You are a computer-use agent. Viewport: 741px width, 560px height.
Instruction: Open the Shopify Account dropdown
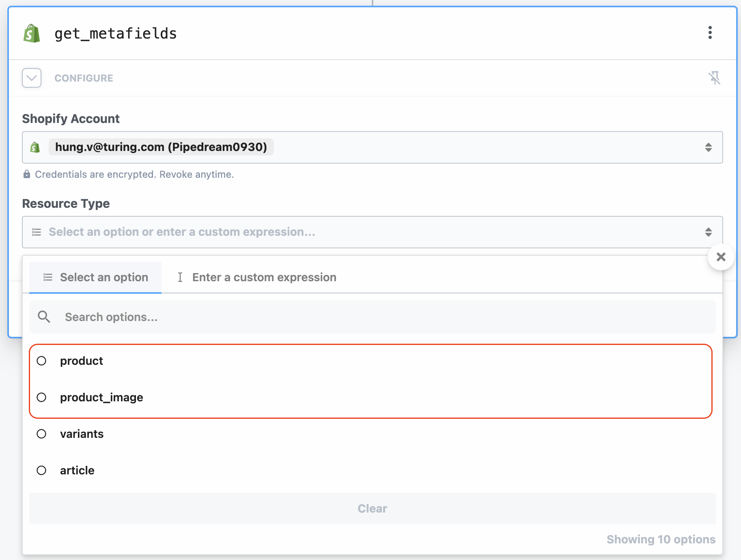tap(709, 147)
